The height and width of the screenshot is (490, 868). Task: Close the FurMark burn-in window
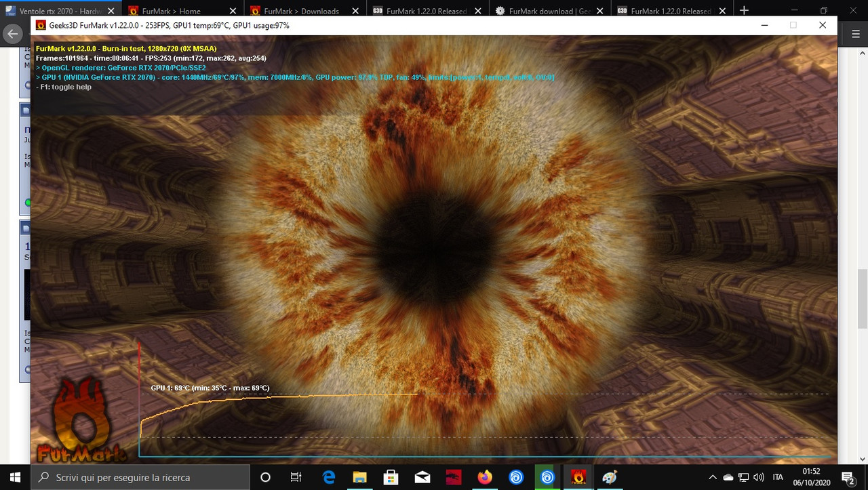pyautogui.click(x=823, y=25)
